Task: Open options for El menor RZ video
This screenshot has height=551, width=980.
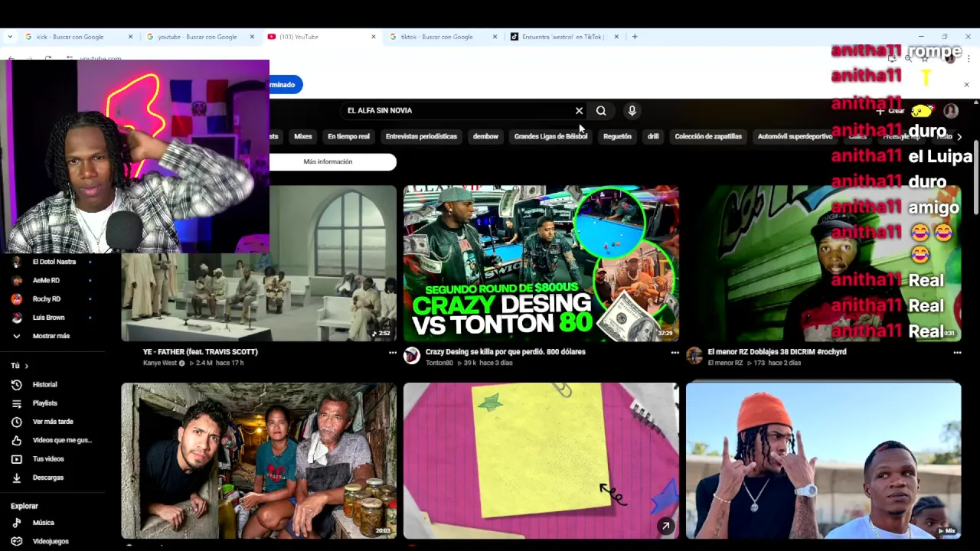Action: [x=957, y=353]
